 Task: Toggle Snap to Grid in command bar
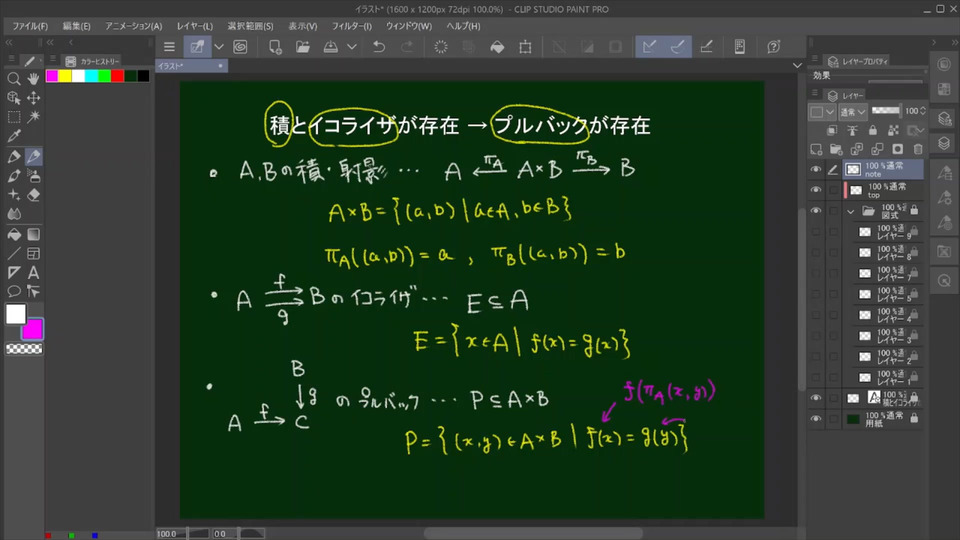(x=707, y=47)
